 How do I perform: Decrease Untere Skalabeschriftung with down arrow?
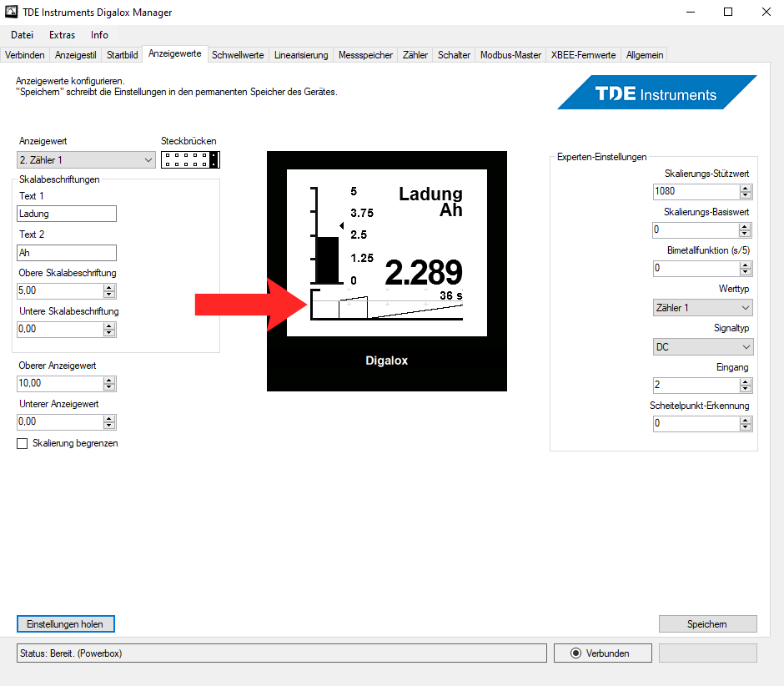coord(109,333)
